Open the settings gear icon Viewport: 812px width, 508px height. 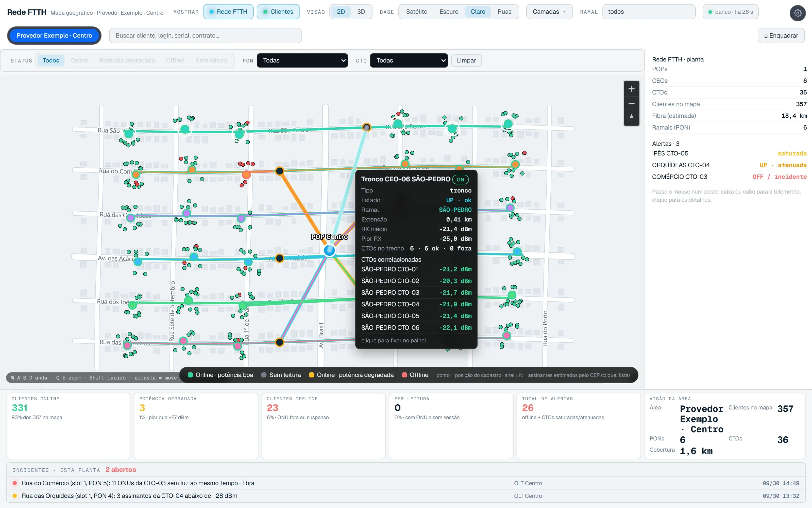click(x=798, y=13)
